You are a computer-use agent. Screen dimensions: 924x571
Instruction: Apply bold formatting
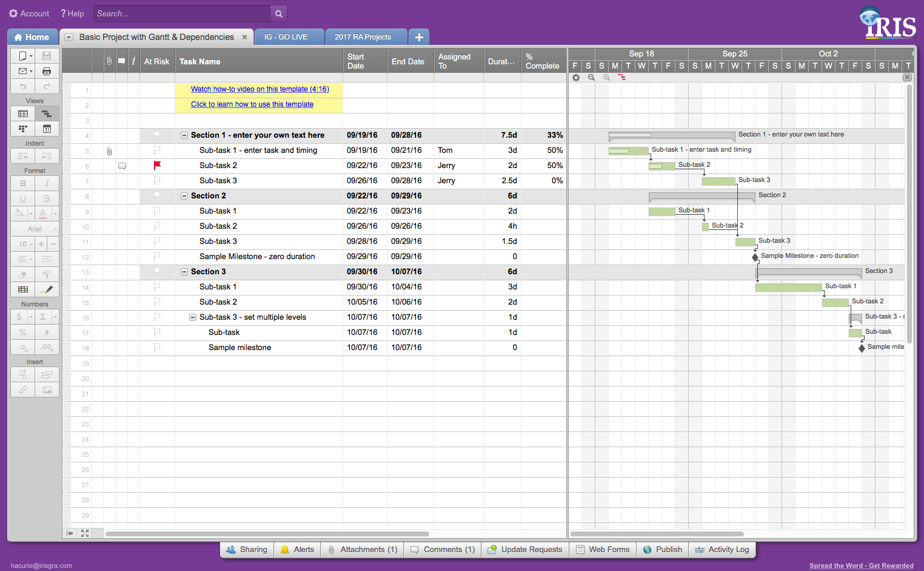click(22, 183)
